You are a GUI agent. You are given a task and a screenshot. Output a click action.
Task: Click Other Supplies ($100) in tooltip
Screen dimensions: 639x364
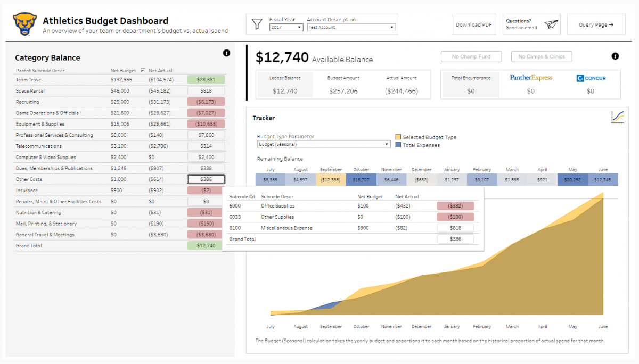[x=455, y=217]
